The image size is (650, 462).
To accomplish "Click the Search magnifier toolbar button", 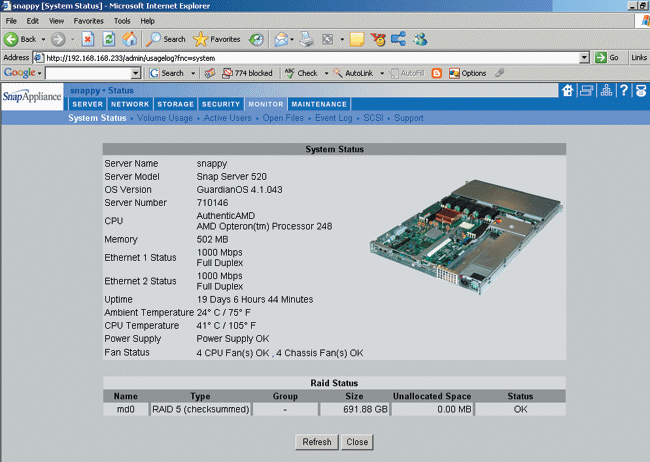I will click(166, 39).
